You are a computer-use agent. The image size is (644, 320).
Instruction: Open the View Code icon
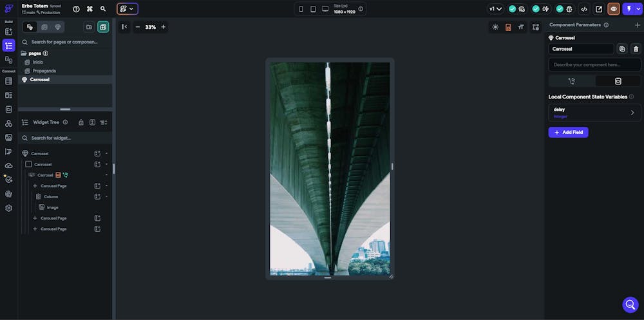[x=584, y=9]
